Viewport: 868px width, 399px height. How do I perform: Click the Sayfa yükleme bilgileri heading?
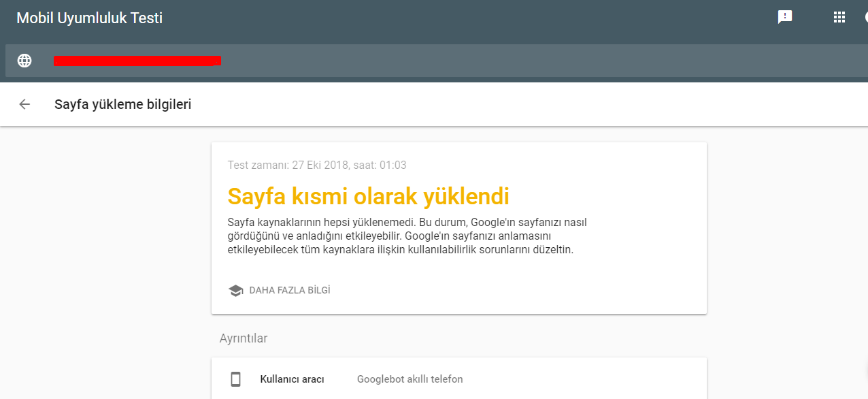tap(123, 104)
